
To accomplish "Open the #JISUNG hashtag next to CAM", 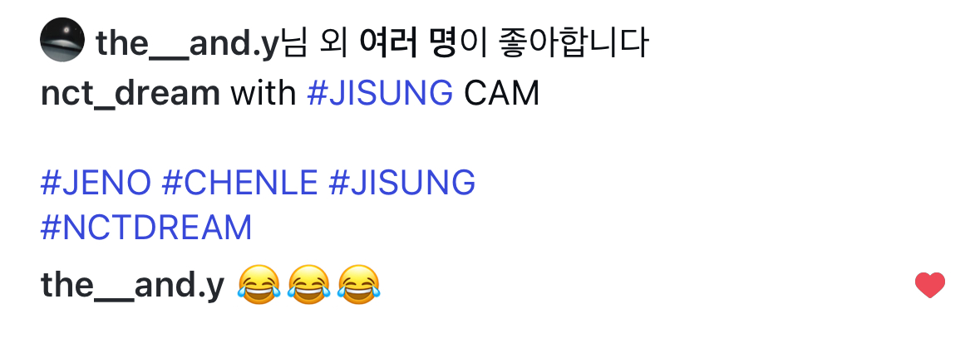I will [x=380, y=94].
